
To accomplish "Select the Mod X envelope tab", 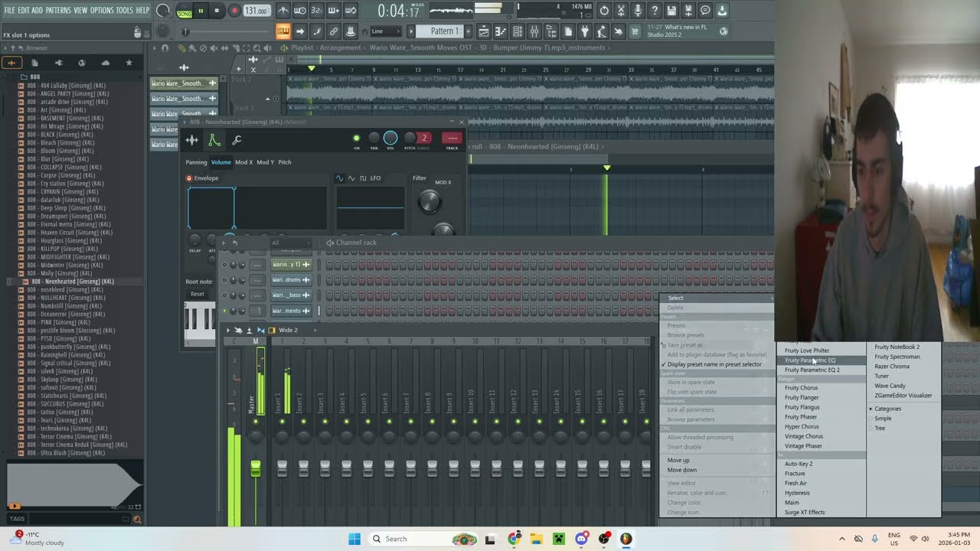I will [x=243, y=162].
